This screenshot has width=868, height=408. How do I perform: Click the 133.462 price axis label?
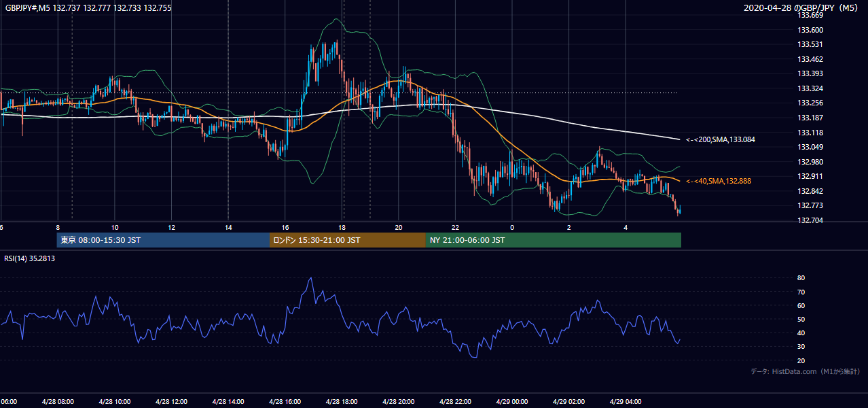810,59
